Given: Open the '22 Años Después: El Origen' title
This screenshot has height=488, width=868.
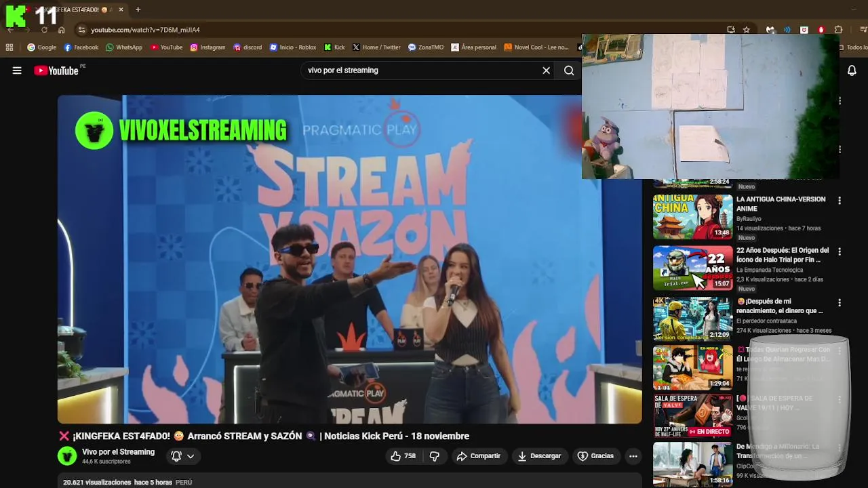Looking at the screenshot, I should click(783, 255).
